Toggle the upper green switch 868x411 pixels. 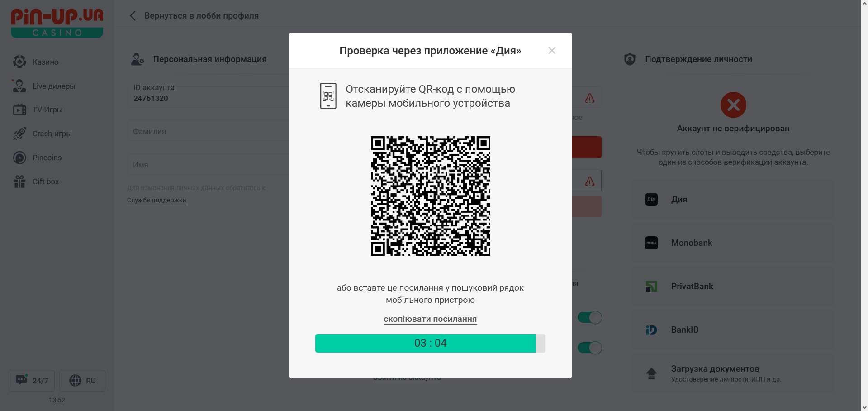[x=589, y=318]
